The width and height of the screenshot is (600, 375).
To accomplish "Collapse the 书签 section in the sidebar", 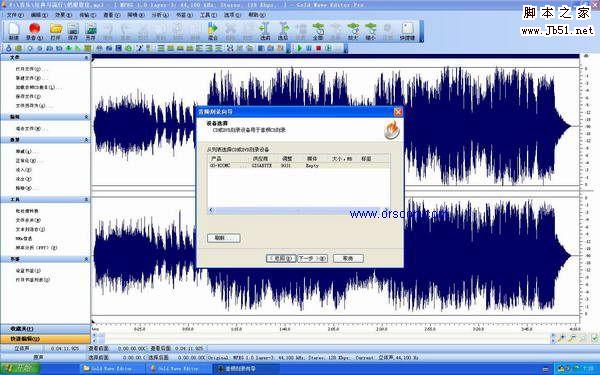I will [x=86, y=259].
